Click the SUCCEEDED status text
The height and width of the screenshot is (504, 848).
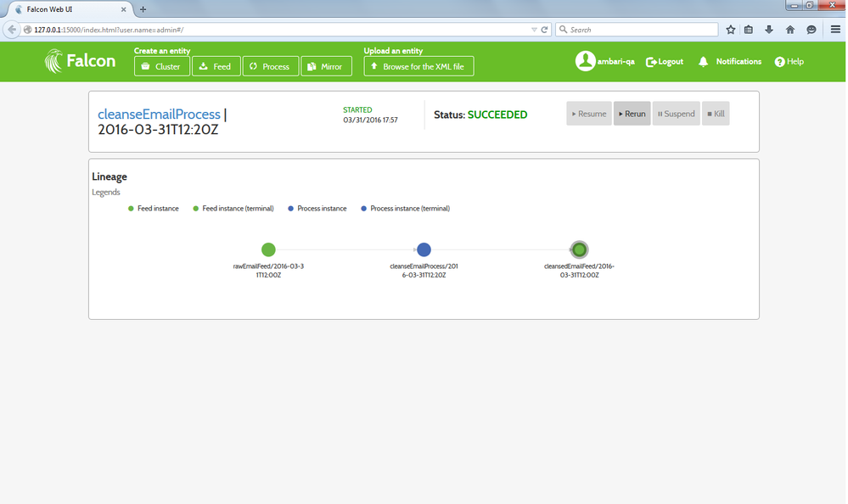[x=497, y=115]
